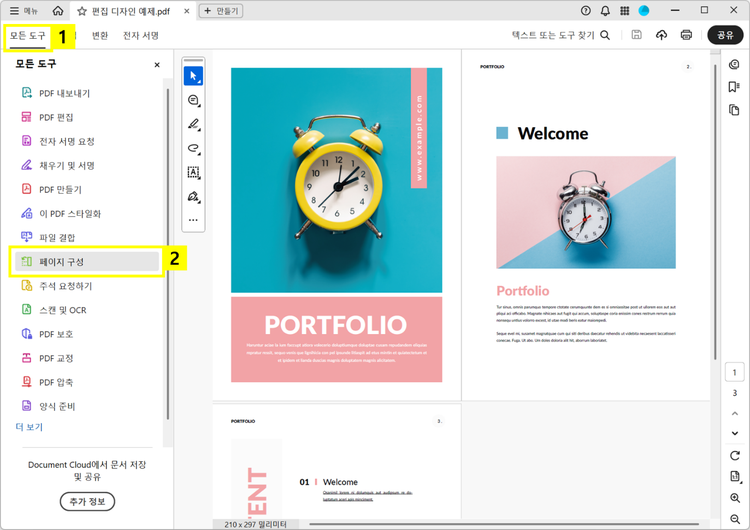Switch to the 모든 도구 tab

point(28,36)
